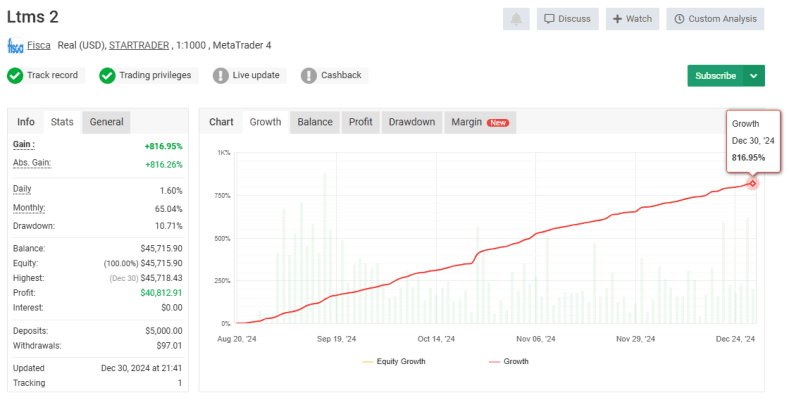Image resolution: width=789 pixels, height=400 pixels.
Task: Switch to the General tab
Action: tap(106, 122)
